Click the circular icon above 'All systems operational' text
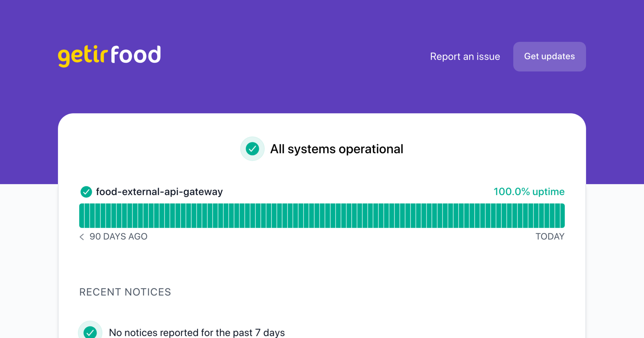The height and width of the screenshot is (338, 644). click(x=252, y=149)
